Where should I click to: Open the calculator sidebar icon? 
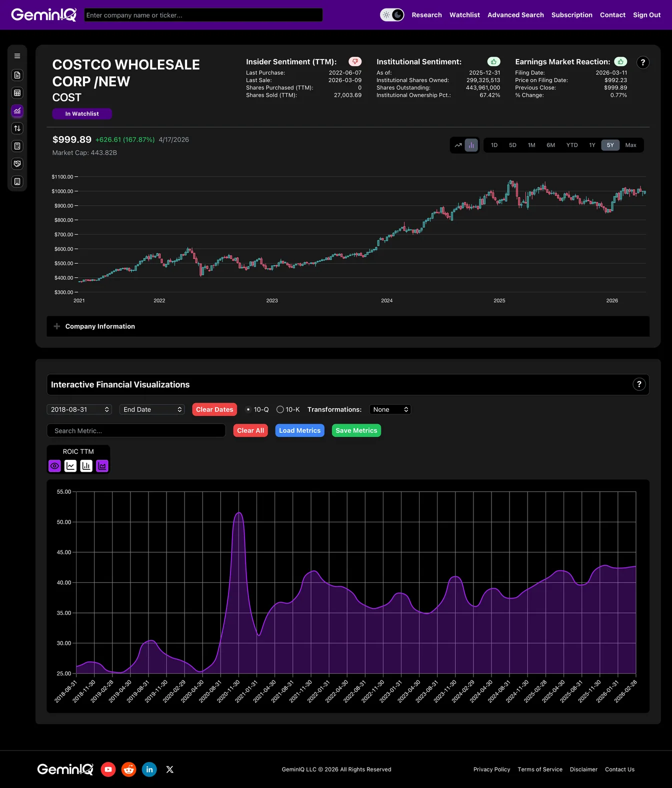(17, 146)
